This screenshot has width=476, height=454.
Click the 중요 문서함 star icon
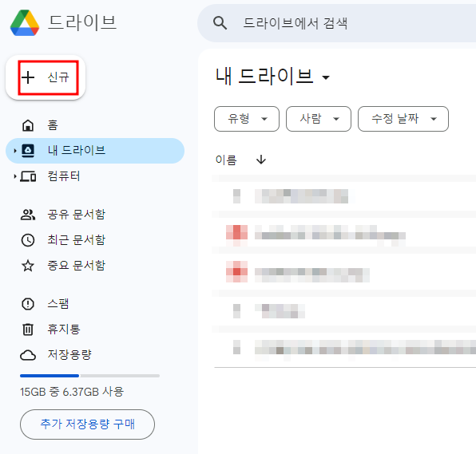[28, 266]
